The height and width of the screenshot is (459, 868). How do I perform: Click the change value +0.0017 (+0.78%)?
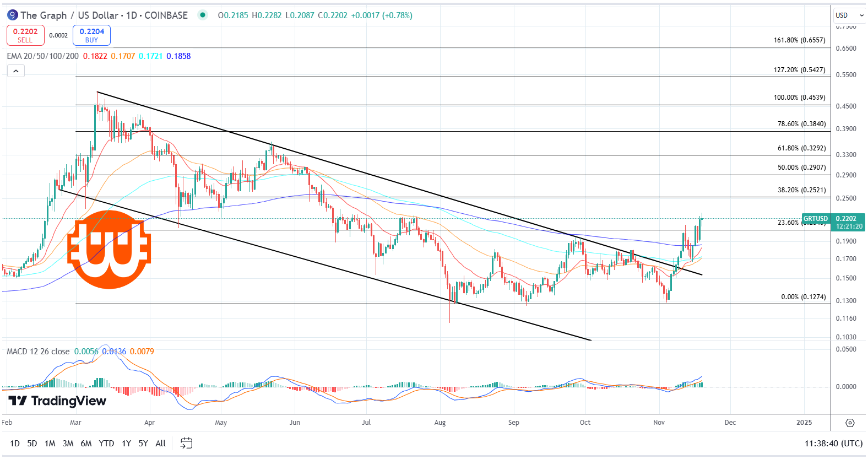381,15
